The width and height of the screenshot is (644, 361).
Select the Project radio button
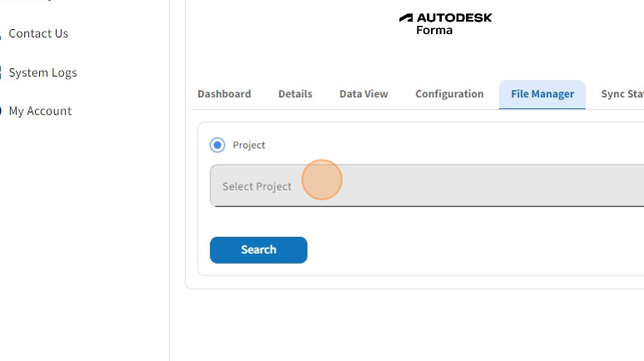pos(218,145)
